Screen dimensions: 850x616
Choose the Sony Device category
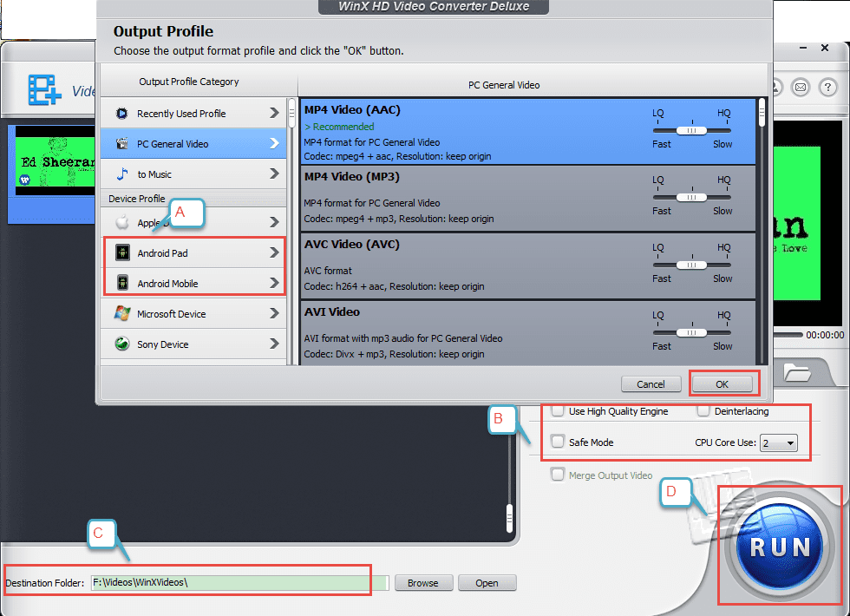[x=193, y=344]
